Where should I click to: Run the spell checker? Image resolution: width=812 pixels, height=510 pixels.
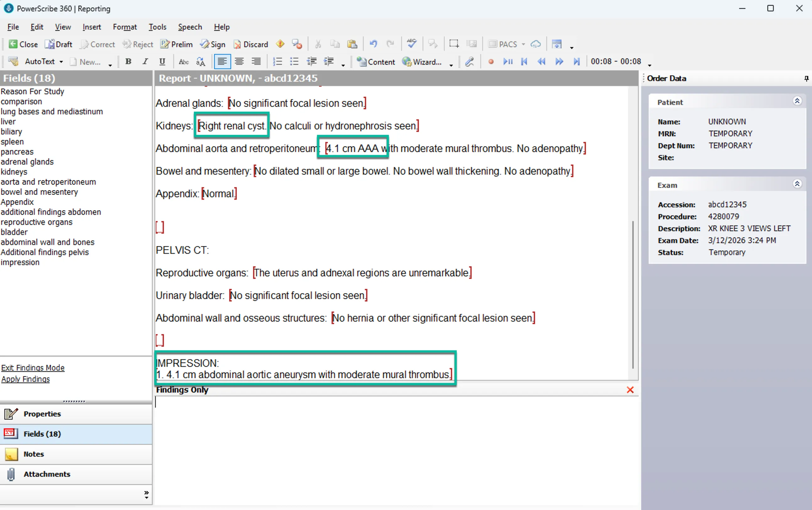(x=412, y=44)
